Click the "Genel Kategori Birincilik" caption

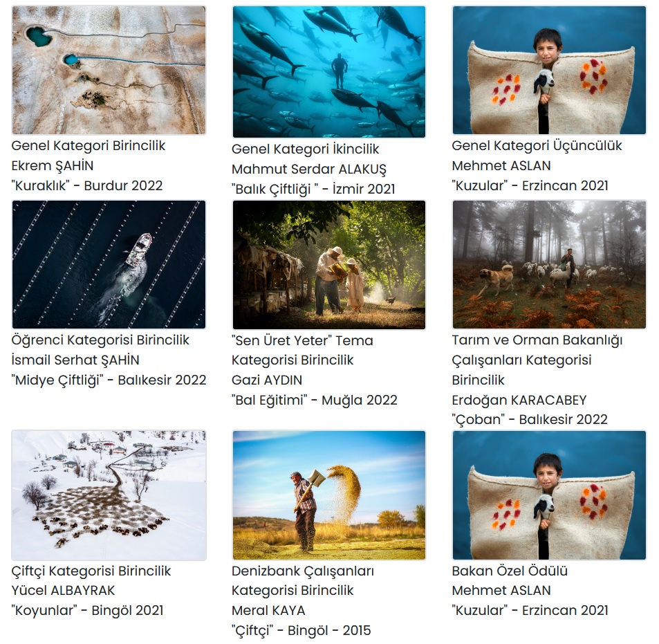[89, 146]
